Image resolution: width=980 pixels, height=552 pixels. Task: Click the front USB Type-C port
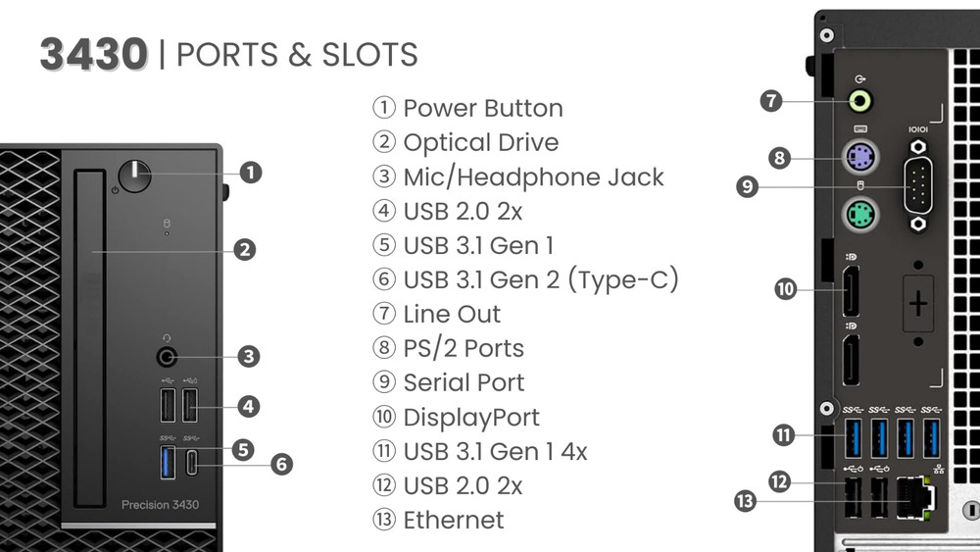coord(191,461)
